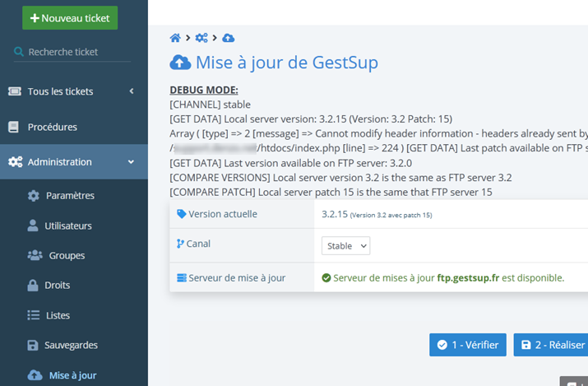Open Droits submenu entry
This screenshot has width=588, height=386.
(x=58, y=285)
